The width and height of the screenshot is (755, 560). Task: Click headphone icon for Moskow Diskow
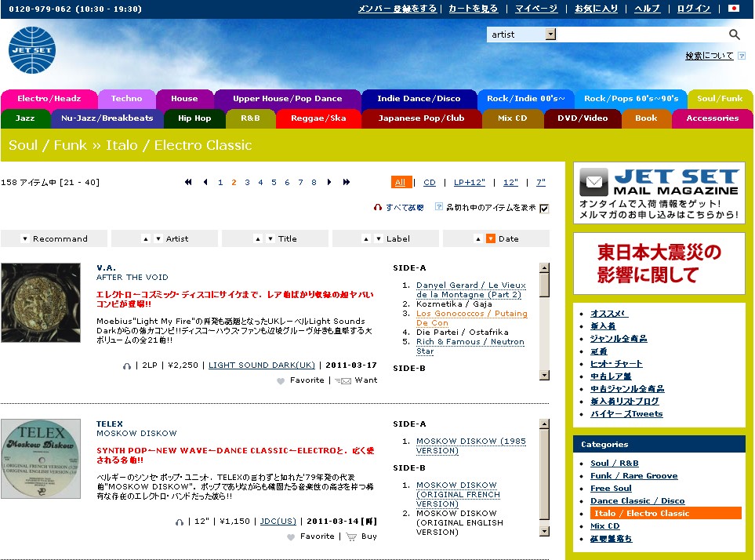(x=179, y=522)
